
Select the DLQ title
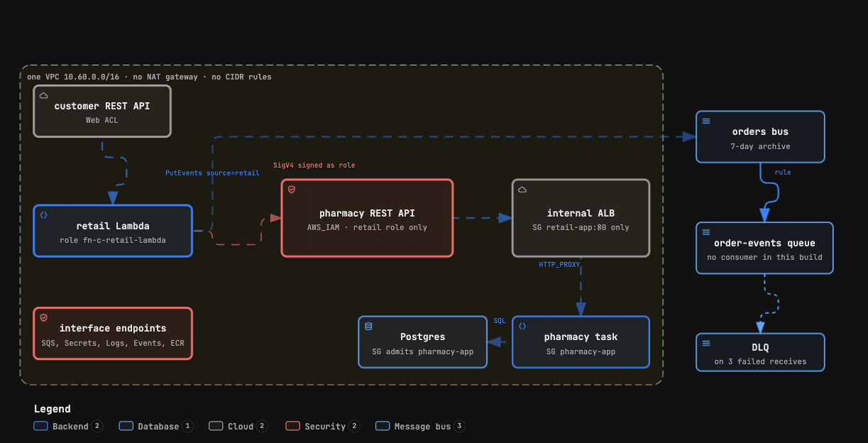760,348
